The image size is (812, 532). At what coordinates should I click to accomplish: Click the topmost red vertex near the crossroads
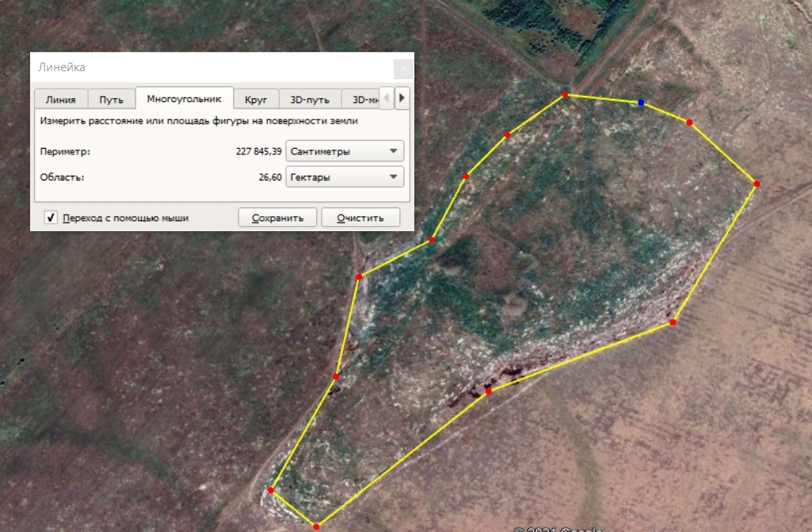pos(565,95)
